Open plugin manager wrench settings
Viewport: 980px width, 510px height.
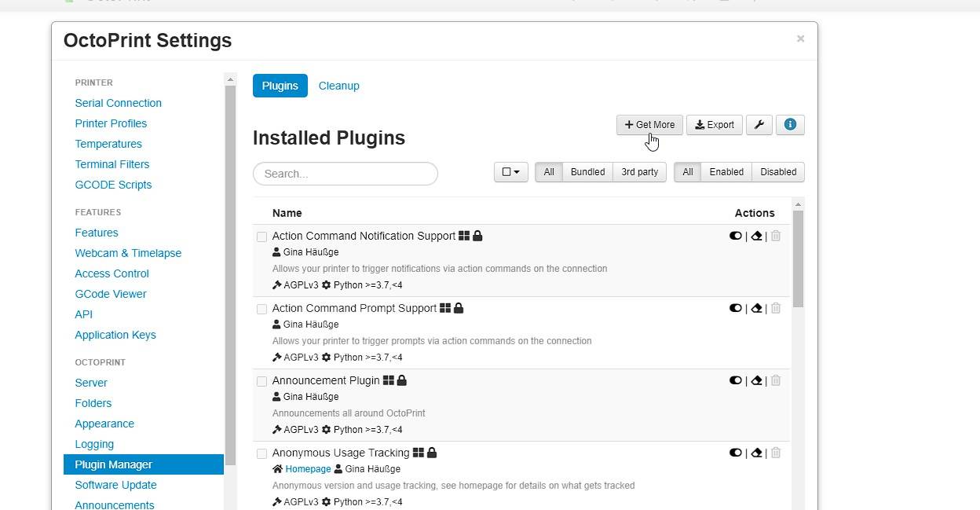pos(759,125)
